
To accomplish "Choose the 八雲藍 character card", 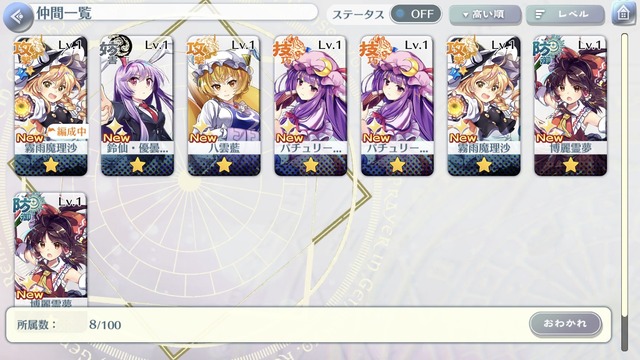I will pos(224,106).
